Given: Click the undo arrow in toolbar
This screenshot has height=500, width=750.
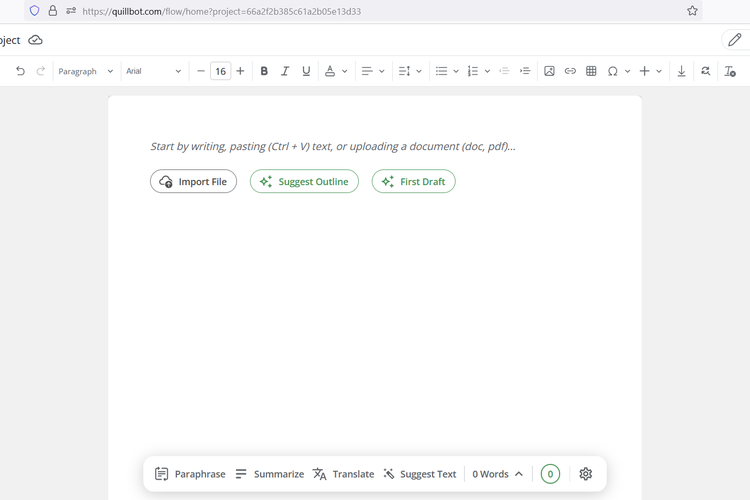Looking at the screenshot, I should click(20, 71).
